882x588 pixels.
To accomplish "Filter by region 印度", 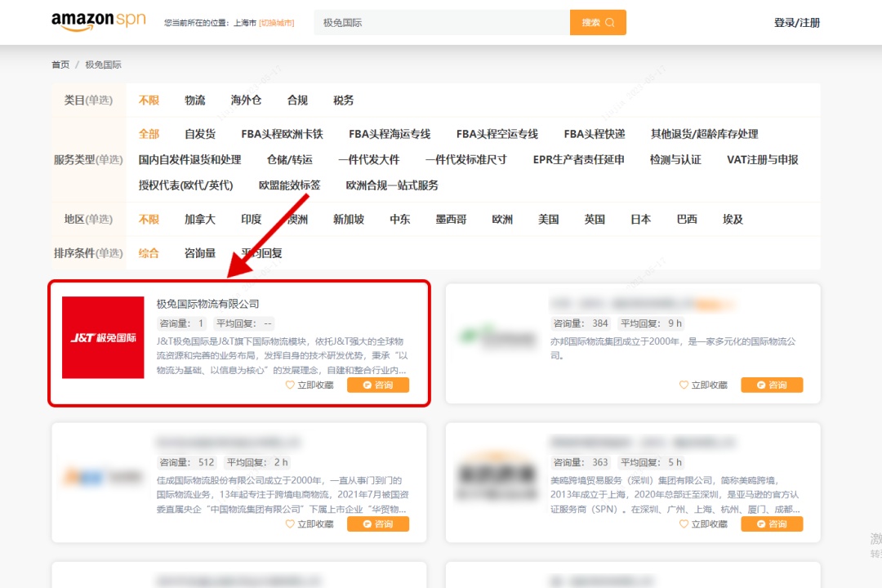I will pyautogui.click(x=251, y=219).
